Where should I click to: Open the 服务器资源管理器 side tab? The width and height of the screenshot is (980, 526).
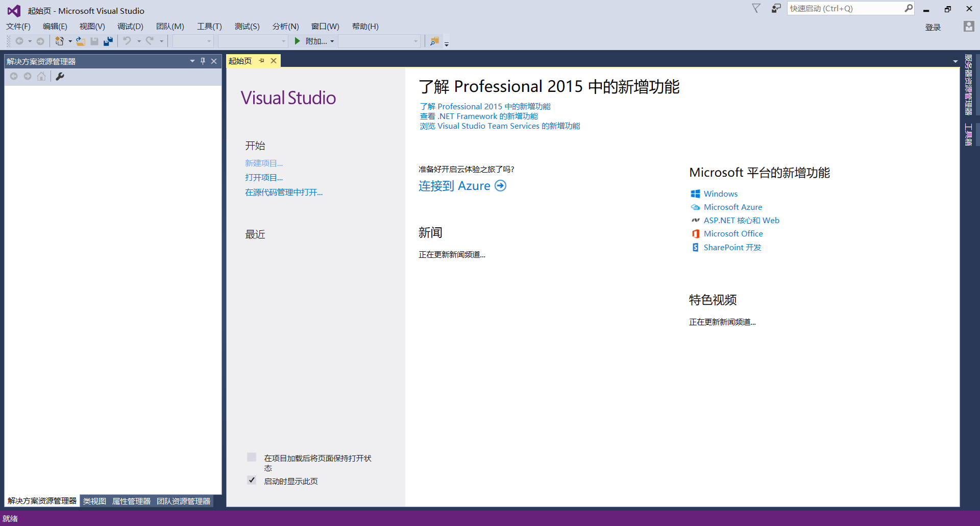pyautogui.click(x=968, y=84)
